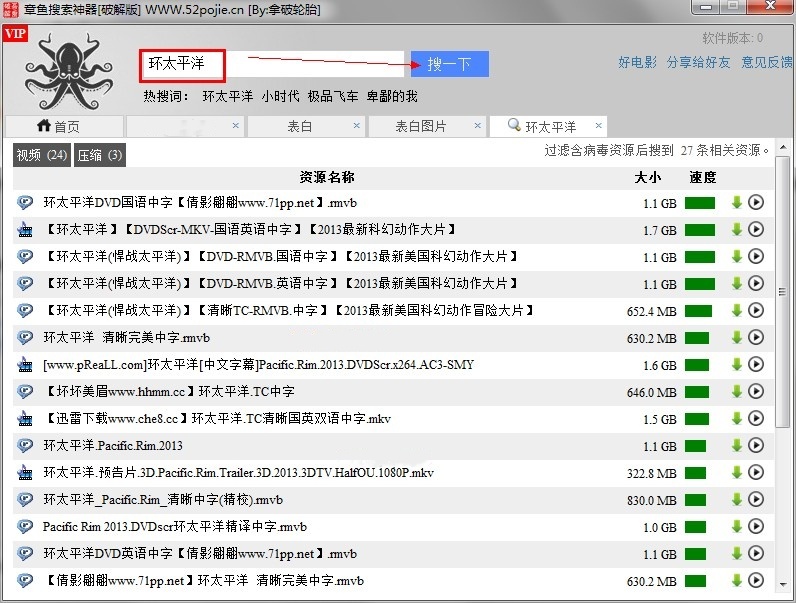This screenshot has height=603, width=796.
Task: Close the 表白图片 tab
Action: coord(477,125)
